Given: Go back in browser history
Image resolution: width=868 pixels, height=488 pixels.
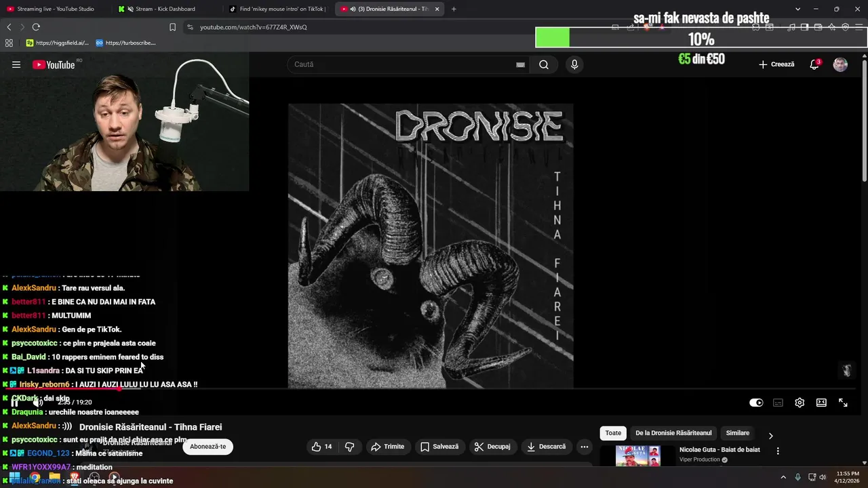Looking at the screenshot, I should pyautogui.click(x=9, y=27).
